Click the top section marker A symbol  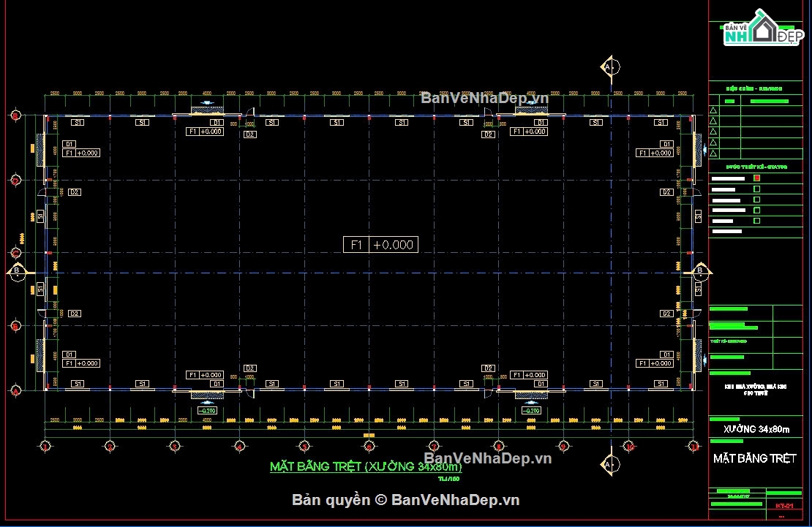[607, 67]
